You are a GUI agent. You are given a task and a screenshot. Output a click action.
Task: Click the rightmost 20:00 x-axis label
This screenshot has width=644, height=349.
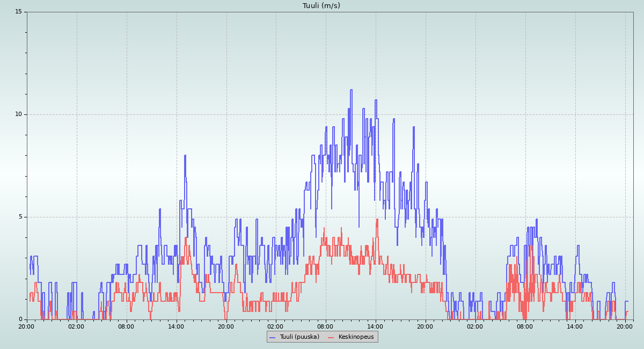coord(625,326)
